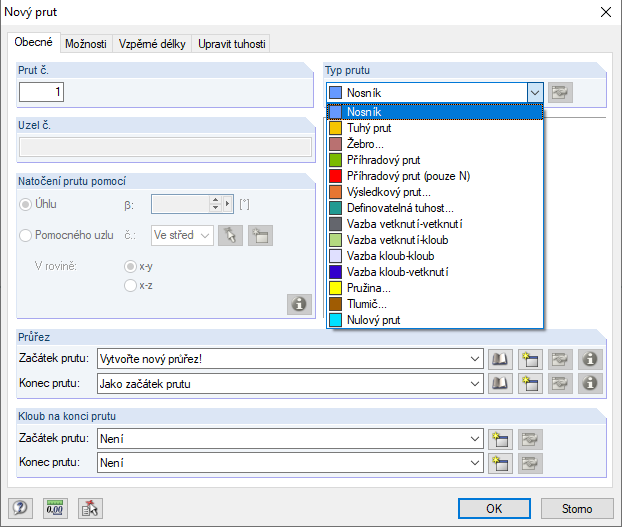Select Vazba vetknutí-kloub option

[x=435, y=240]
